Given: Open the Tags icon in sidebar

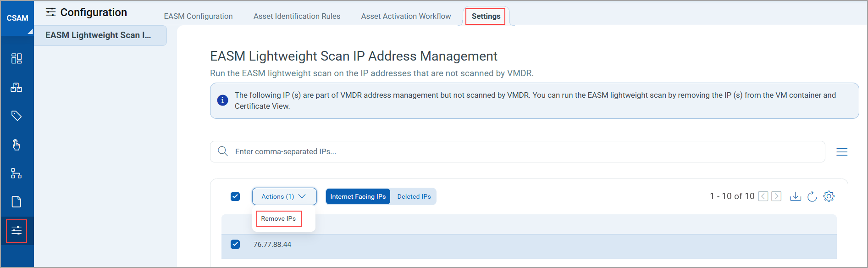Looking at the screenshot, I should click(x=17, y=116).
